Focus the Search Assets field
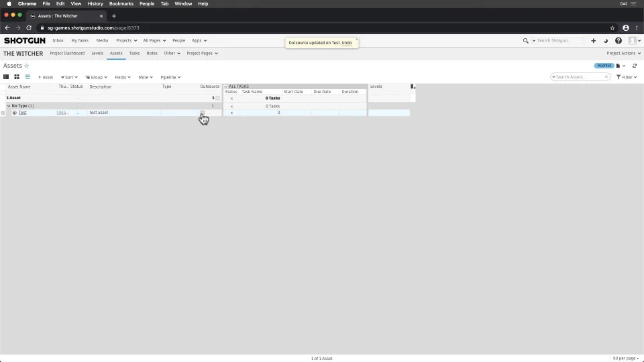This screenshot has width=644, height=362. coord(580,76)
